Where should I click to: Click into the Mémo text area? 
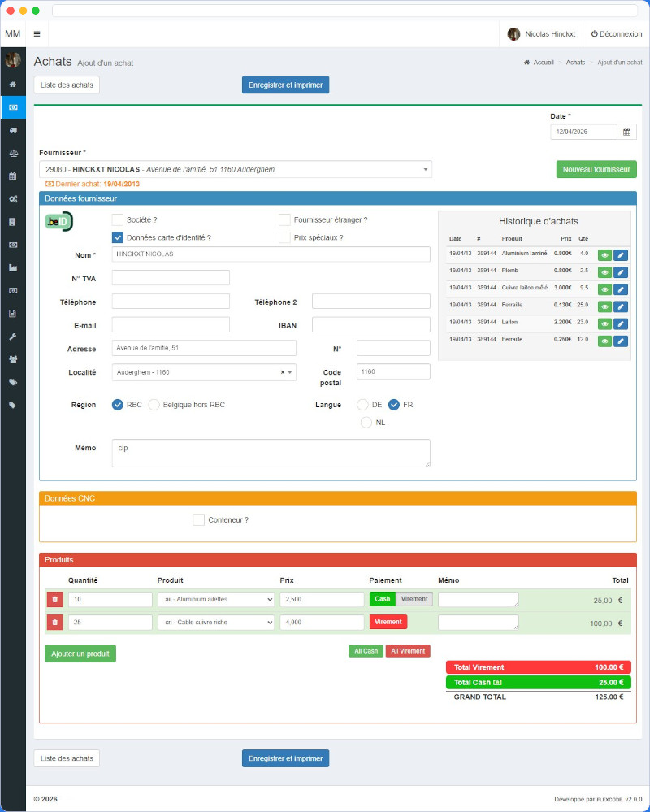271,454
